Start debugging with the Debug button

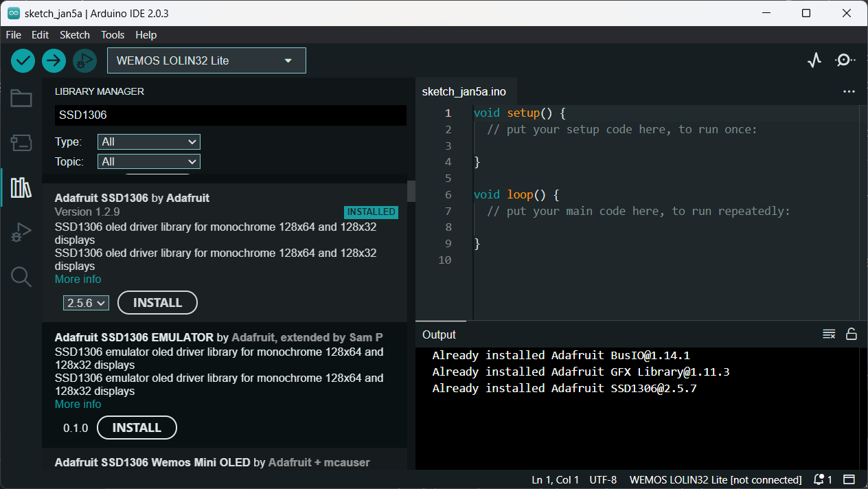pos(84,60)
